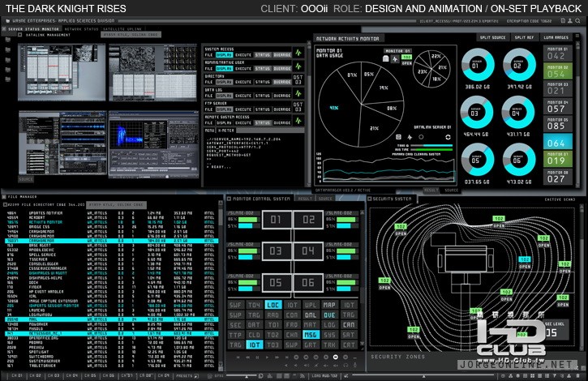Toggle the LOC button in control grid
Screen dimensions: 588x381
click(x=273, y=305)
